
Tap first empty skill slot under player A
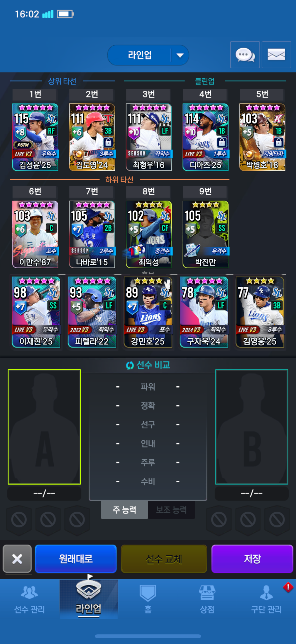(19, 520)
